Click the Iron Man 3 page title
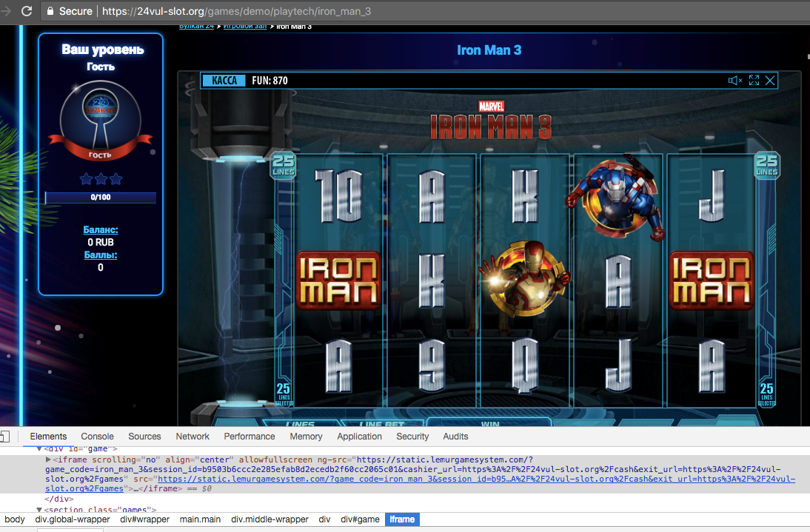Image resolution: width=810 pixels, height=532 pixels. coord(489,50)
